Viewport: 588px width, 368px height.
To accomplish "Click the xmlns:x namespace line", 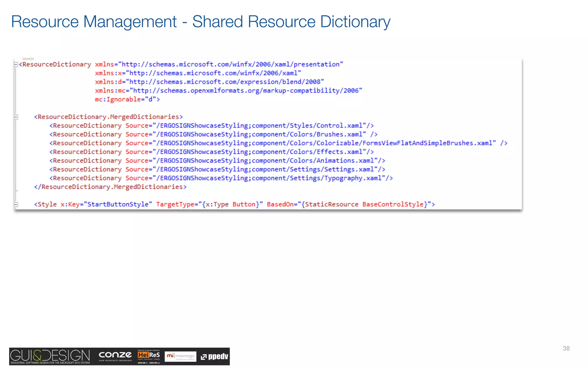I will coord(198,73).
